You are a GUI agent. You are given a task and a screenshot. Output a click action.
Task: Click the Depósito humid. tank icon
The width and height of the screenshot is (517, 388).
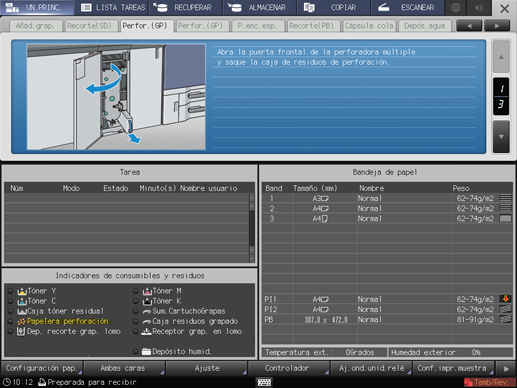146,351
